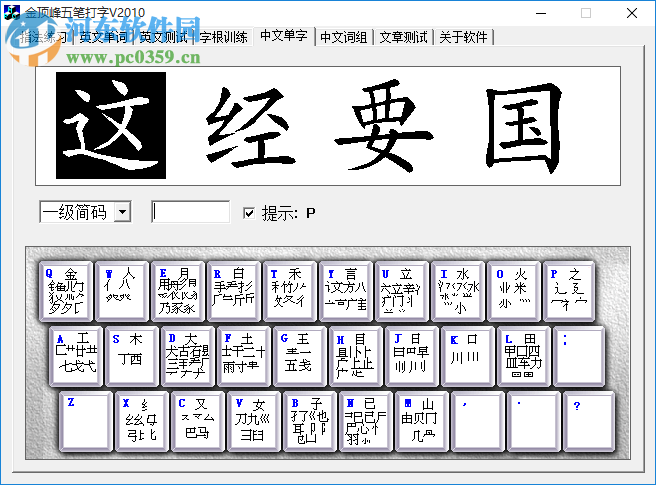The height and width of the screenshot is (485, 656).
Task: Click the U key with 立 radical
Action: (x=402, y=291)
